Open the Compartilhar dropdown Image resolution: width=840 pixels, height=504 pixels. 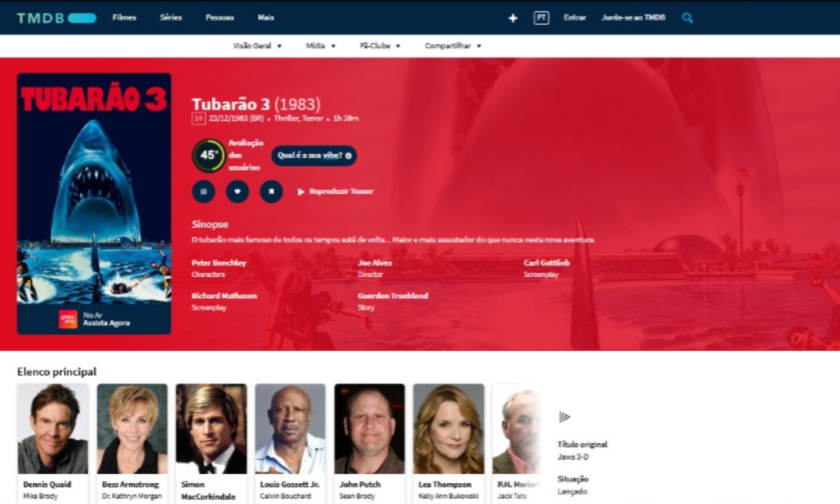point(453,46)
